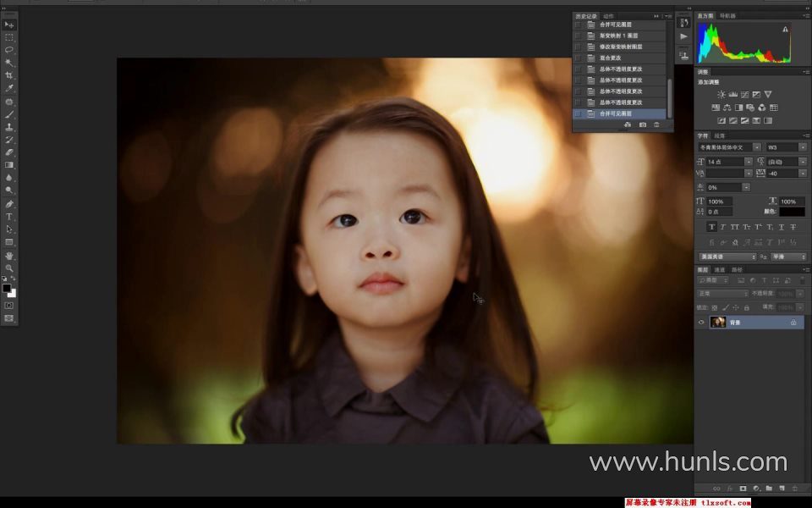Select the Healing Brush tool
This screenshot has width=812, height=508.
[8, 102]
